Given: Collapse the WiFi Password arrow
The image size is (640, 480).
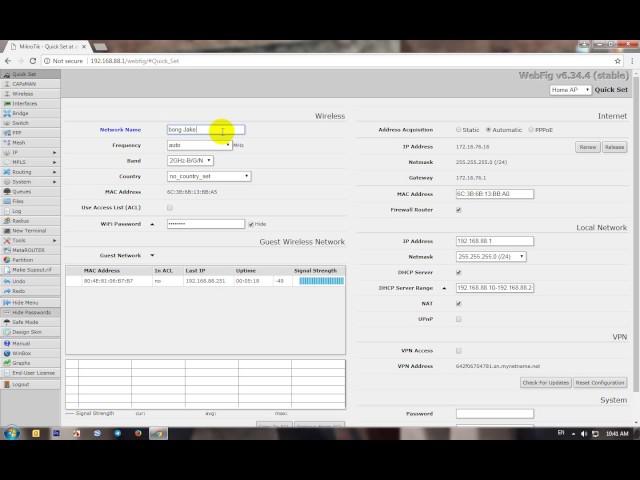Looking at the screenshot, I should (x=152, y=224).
